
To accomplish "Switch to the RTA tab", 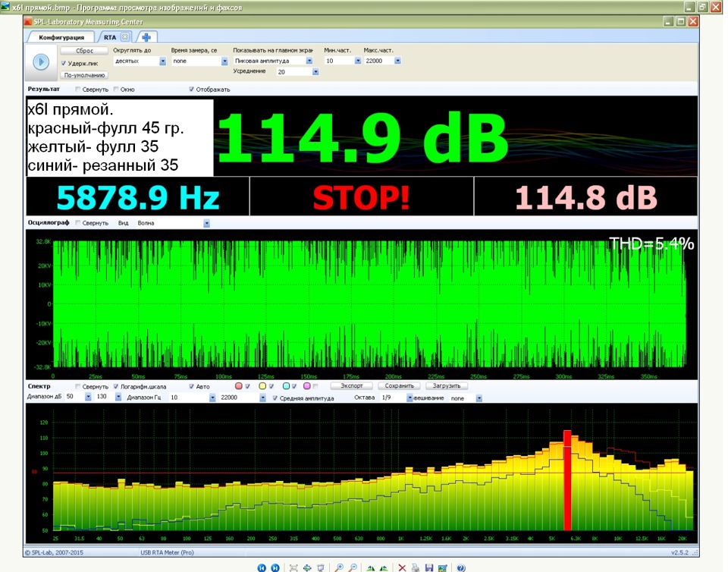I will coord(110,37).
